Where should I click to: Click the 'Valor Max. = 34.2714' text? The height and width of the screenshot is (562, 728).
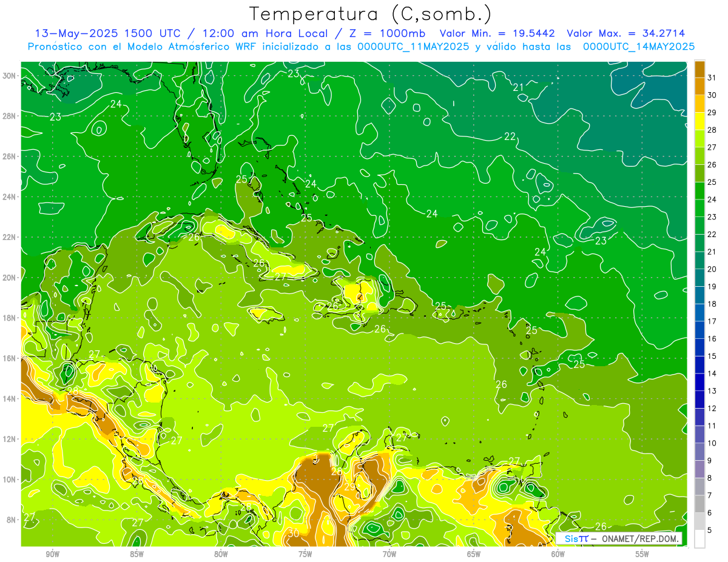625,33
